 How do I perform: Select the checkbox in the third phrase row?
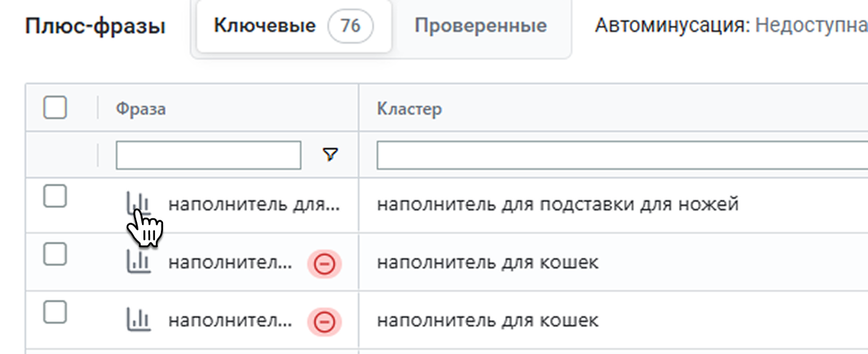point(55,312)
